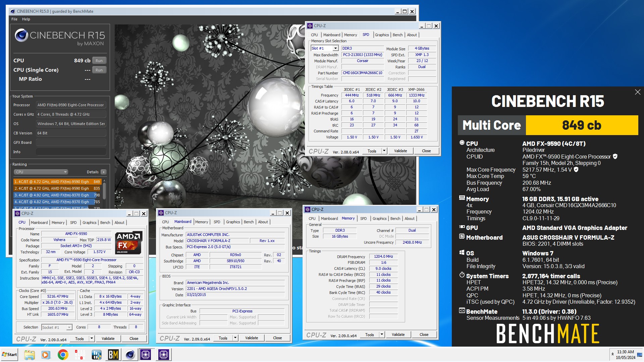Click the Motherboard section icon in BenchMate
The width and height of the screenshot is (644, 362).
tap(462, 237)
